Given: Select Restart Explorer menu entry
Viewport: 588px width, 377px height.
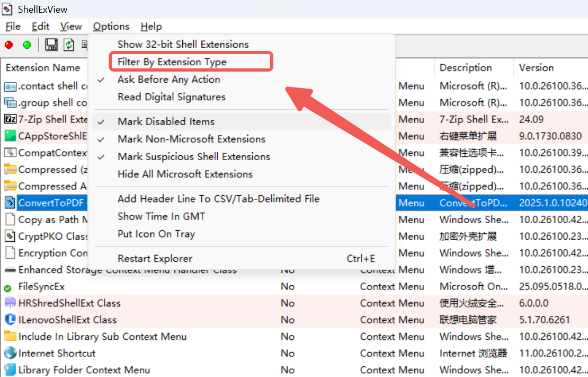Looking at the screenshot, I should coord(242,259).
